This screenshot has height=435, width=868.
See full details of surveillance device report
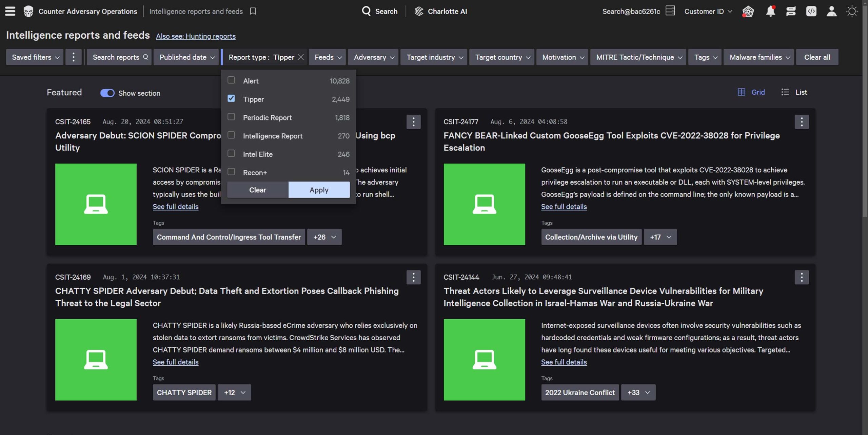pyautogui.click(x=564, y=362)
